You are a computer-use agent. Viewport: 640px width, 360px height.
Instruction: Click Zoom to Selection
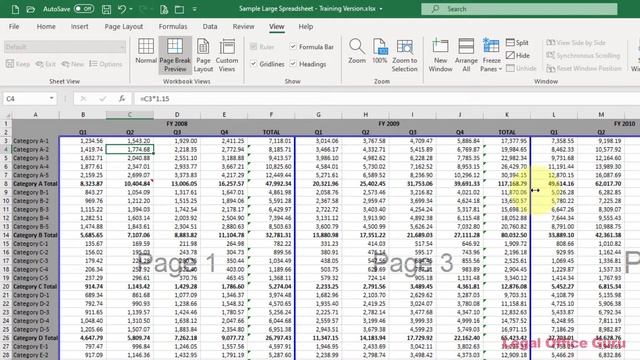[x=404, y=55]
